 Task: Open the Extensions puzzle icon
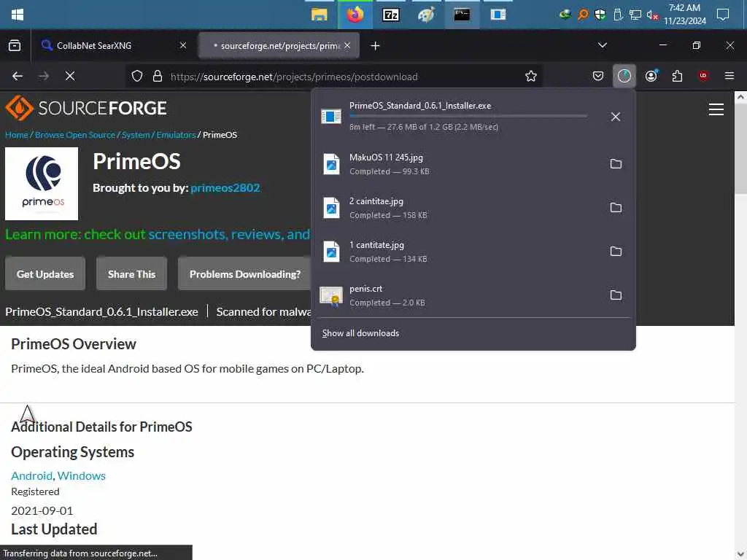pyautogui.click(x=677, y=76)
